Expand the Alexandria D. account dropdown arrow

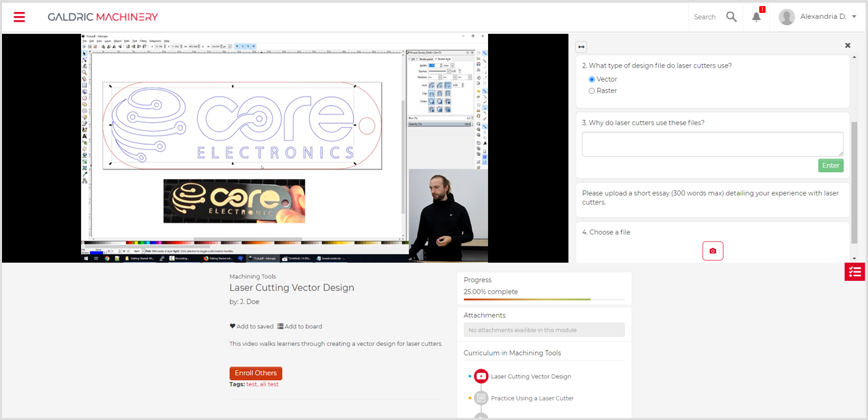click(854, 17)
